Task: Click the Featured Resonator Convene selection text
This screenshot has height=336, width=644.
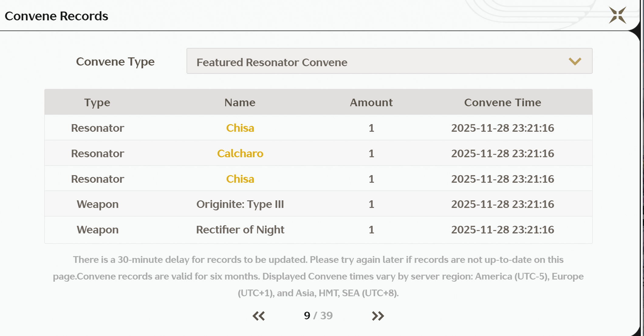Action: (272, 62)
